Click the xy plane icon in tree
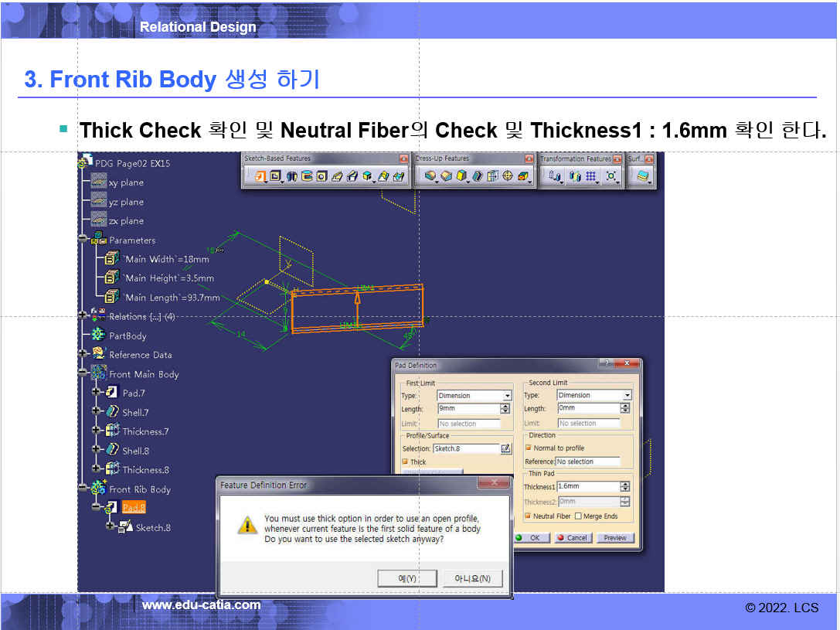The width and height of the screenshot is (840, 630). pos(98,182)
